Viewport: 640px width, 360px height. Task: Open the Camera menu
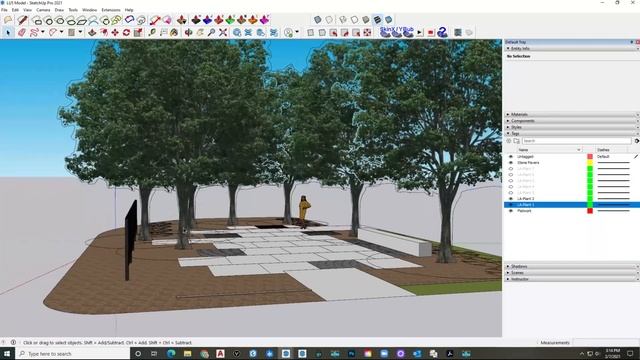(x=43, y=10)
